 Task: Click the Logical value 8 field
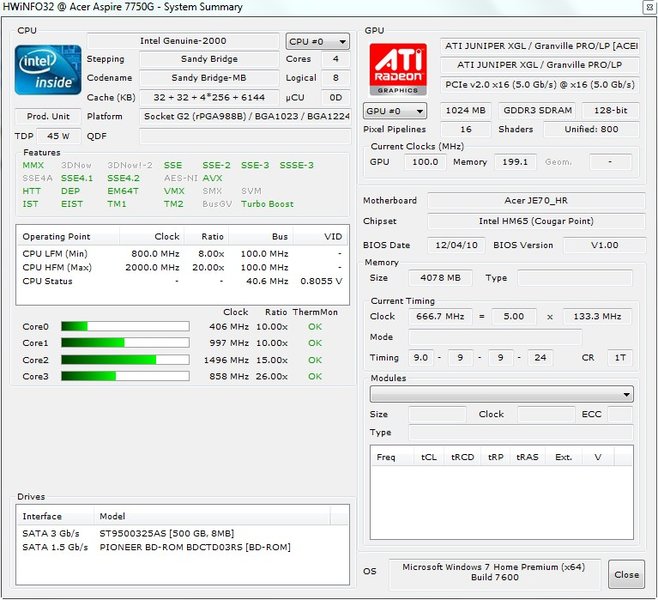(335, 78)
